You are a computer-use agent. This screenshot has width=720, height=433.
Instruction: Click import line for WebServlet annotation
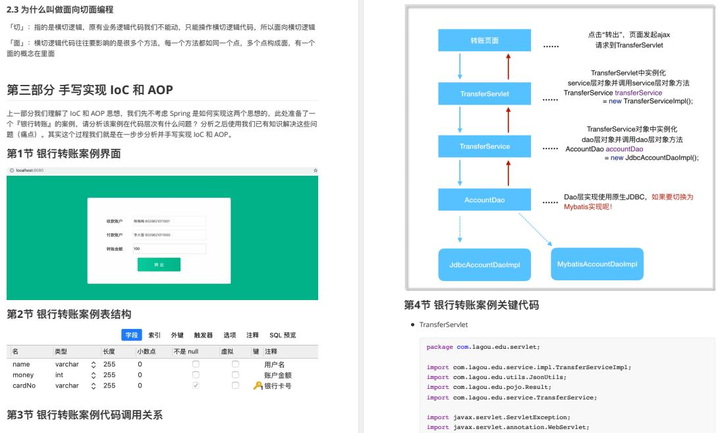coord(508,427)
